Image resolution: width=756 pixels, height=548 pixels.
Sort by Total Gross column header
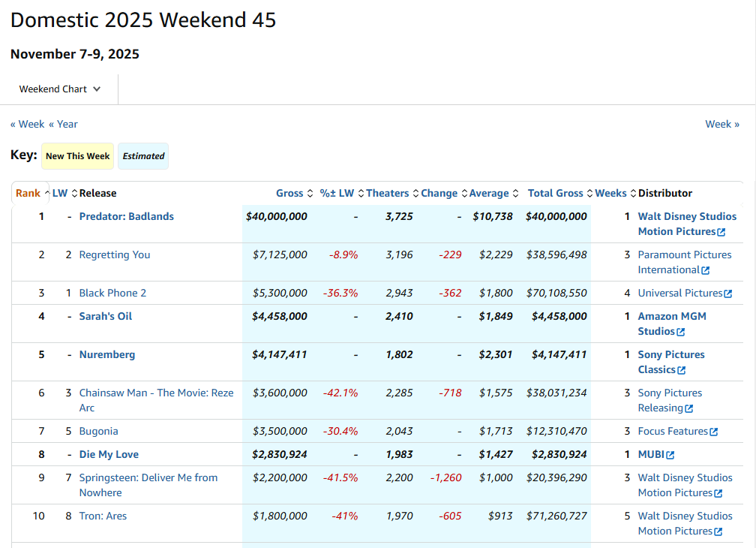pos(555,193)
